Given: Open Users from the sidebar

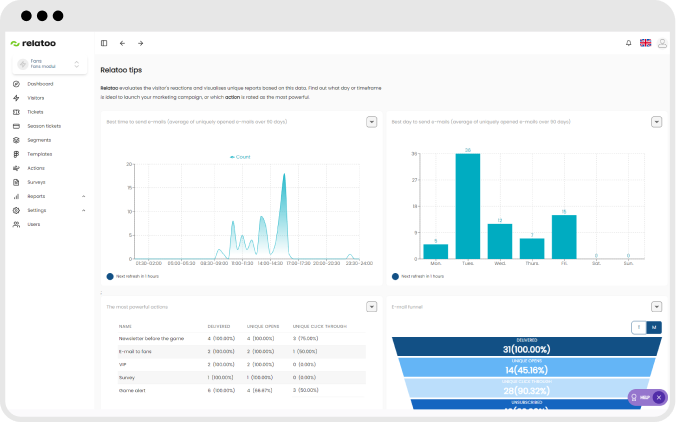Looking at the screenshot, I should (34, 225).
